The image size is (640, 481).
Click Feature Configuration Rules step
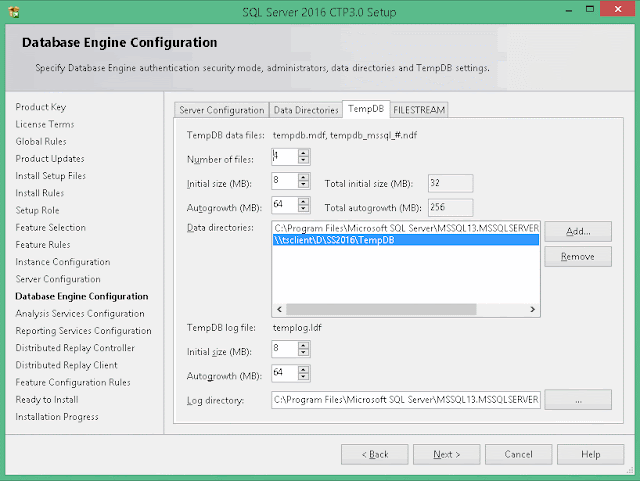tap(73, 382)
